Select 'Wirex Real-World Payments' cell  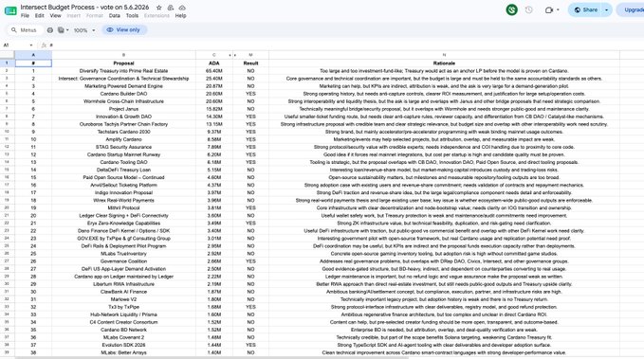(x=123, y=200)
